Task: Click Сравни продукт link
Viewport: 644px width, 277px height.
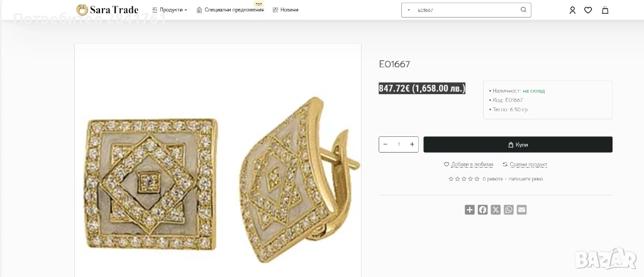Action: click(x=525, y=165)
